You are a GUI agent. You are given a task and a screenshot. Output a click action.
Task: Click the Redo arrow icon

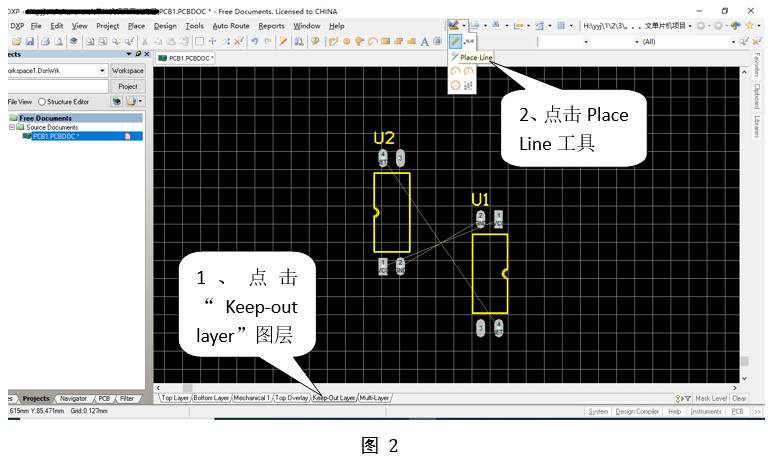pos(268,42)
